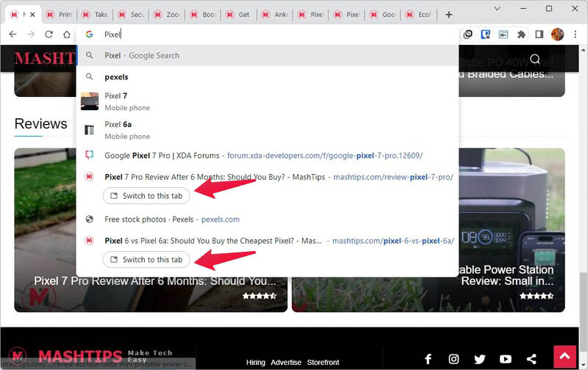
Task: Open the Facebook footer icon
Action: click(428, 359)
